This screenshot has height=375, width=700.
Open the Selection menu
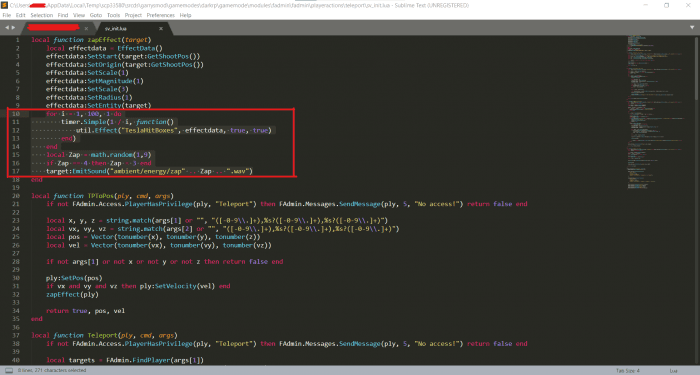coord(42,15)
